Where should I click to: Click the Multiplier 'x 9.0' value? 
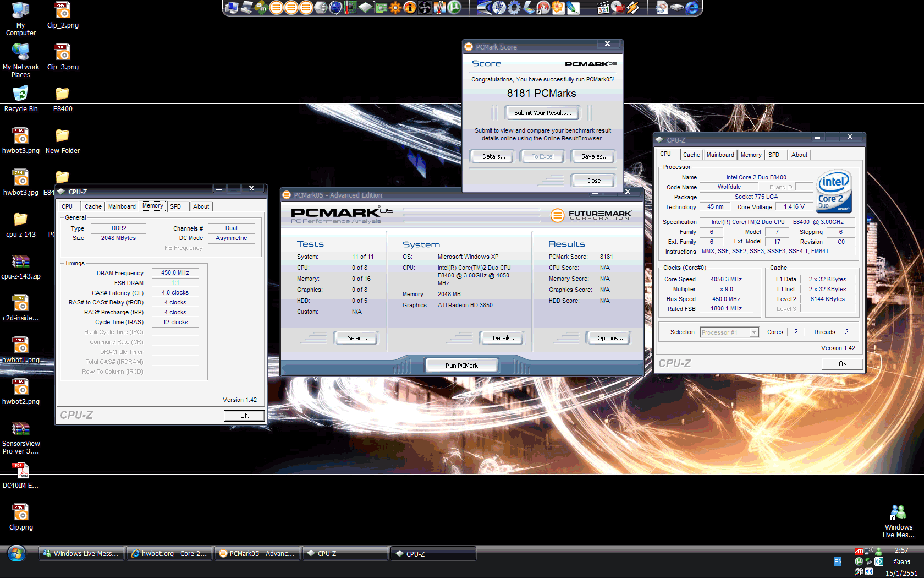(x=726, y=289)
